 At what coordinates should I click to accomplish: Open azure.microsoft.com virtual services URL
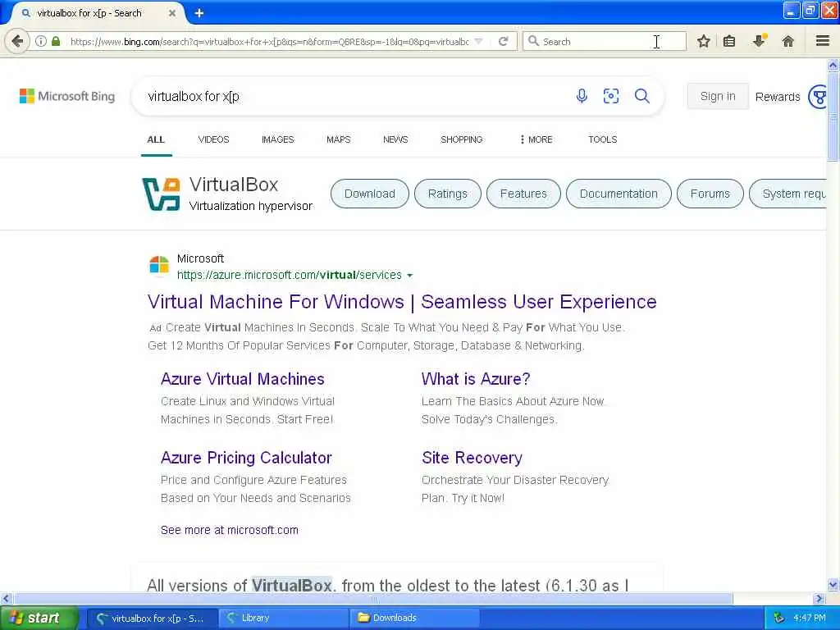(x=290, y=275)
